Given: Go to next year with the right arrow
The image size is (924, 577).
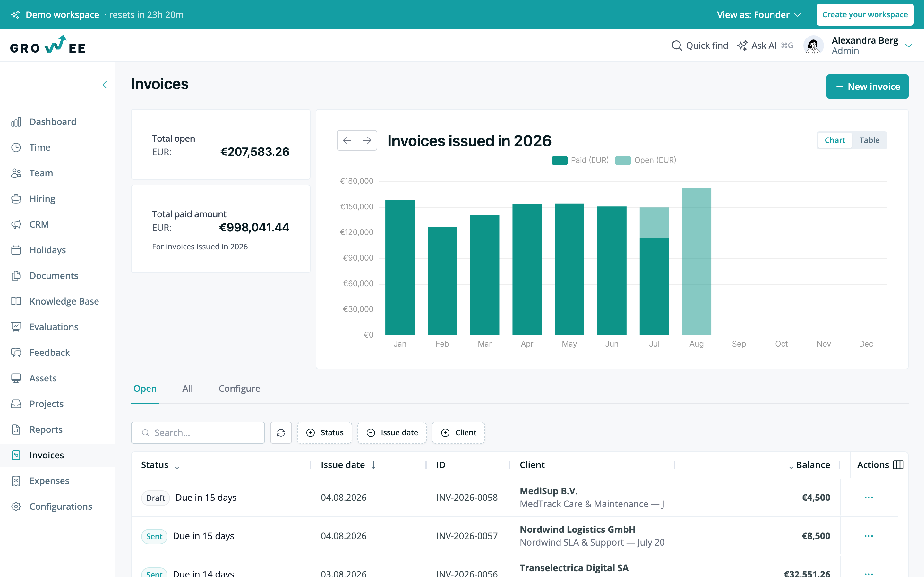Looking at the screenshot, I should 367,140.
